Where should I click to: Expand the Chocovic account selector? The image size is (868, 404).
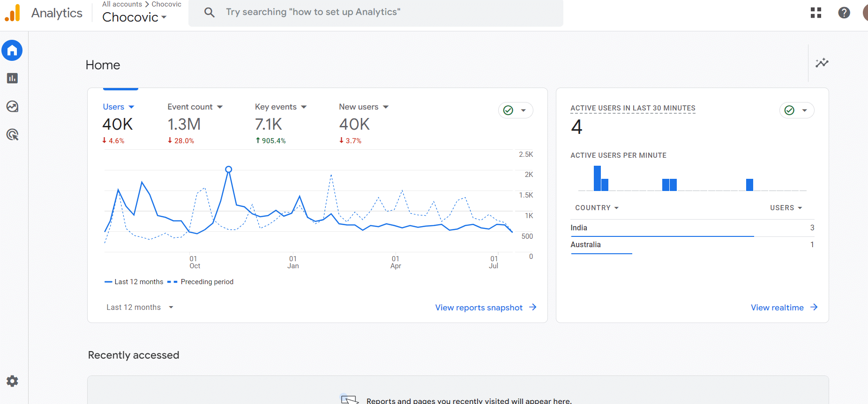tap(135, 17)
